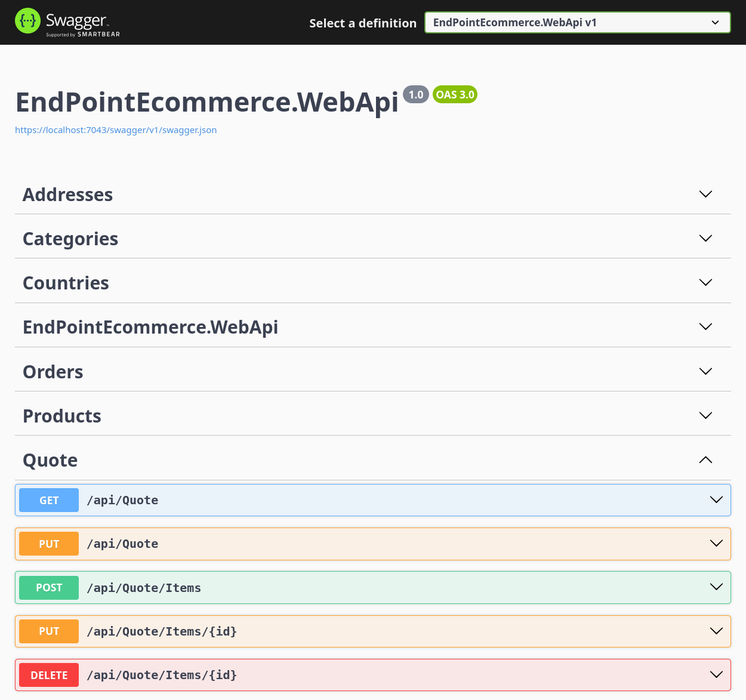Open the swagger.json URL link

tap(116, 130)
